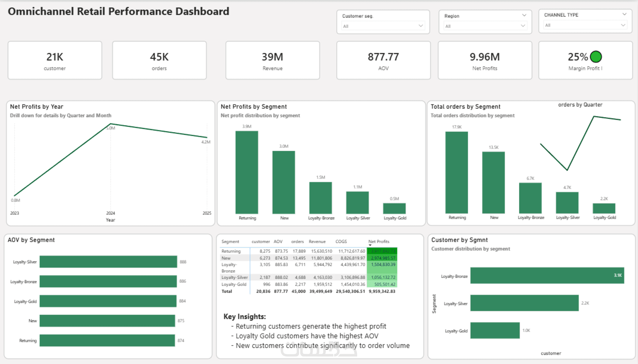Click the orders by Quarter line chart
Image resolution: width=638 pixels, height=364 pixels.
tap(580, 143)
